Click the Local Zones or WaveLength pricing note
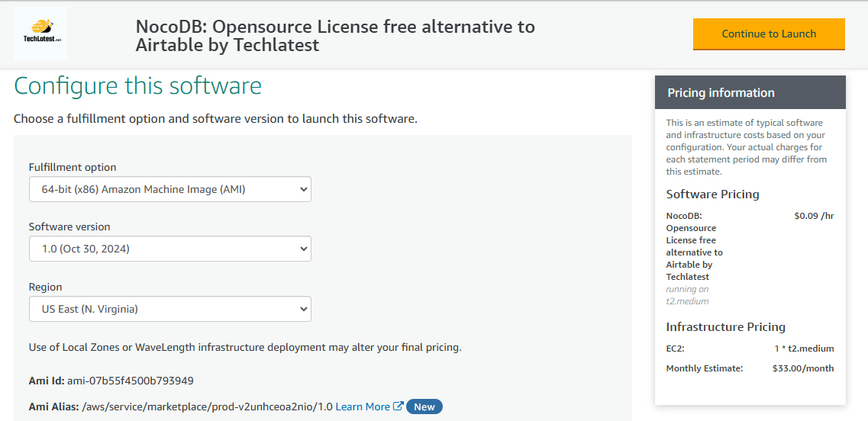 tap(245, 348)
